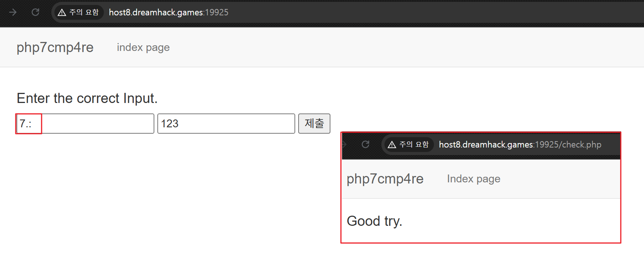The image size is (644, 255).
Task: Submit the form with the 제출 button
Action: tap(314, 124)
